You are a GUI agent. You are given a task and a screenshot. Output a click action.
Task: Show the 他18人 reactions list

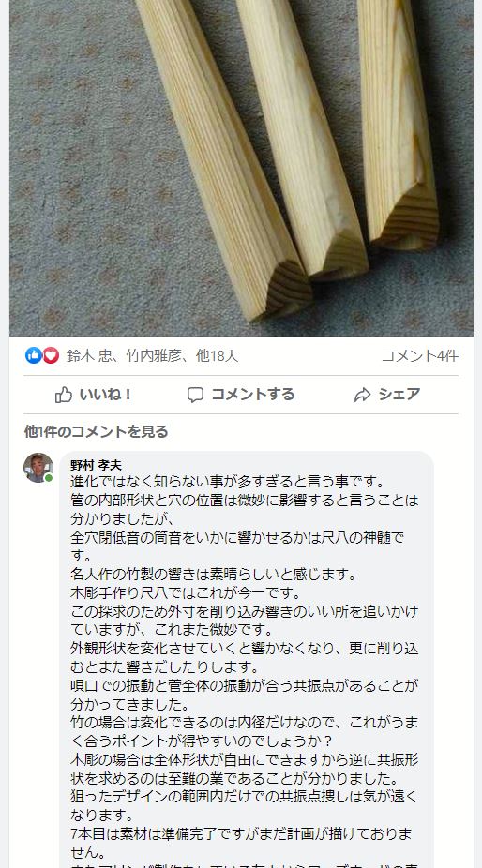tap(218, 356)
